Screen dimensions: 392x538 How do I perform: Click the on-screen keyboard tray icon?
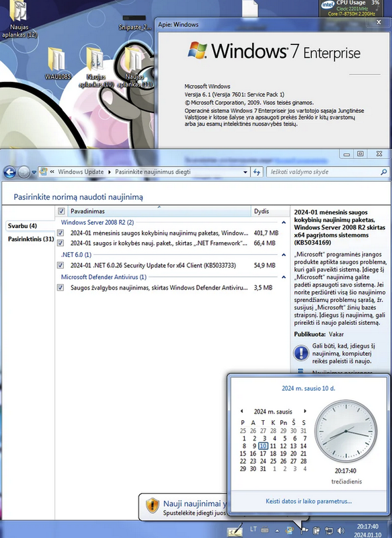(265, 530)
